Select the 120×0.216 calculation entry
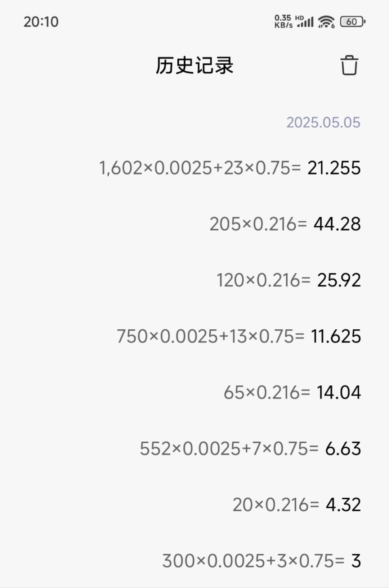Screen dimensions: 389x588 (289, 280)
